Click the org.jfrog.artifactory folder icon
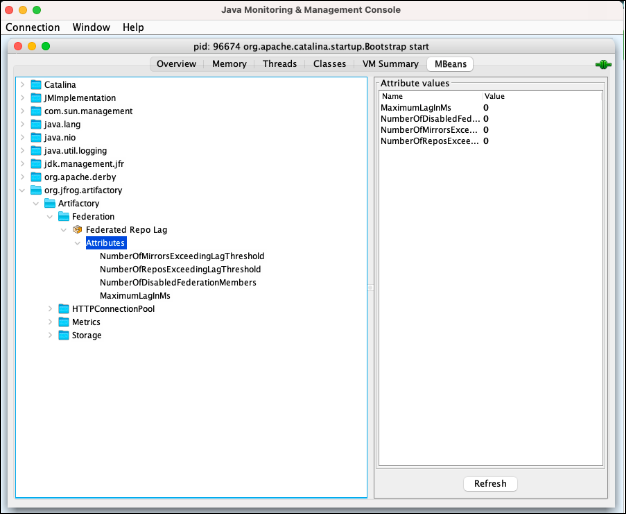 tap(36, 190)
